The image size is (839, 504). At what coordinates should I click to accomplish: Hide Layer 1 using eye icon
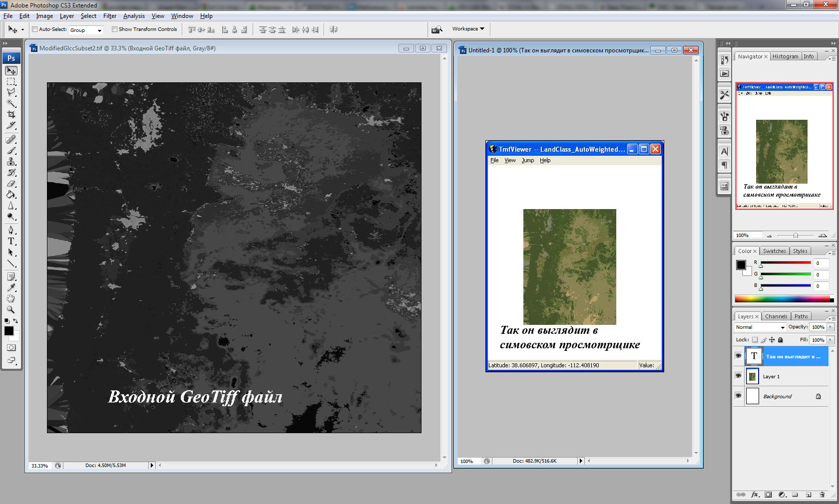pyautogui.click(x=738, y=376)
